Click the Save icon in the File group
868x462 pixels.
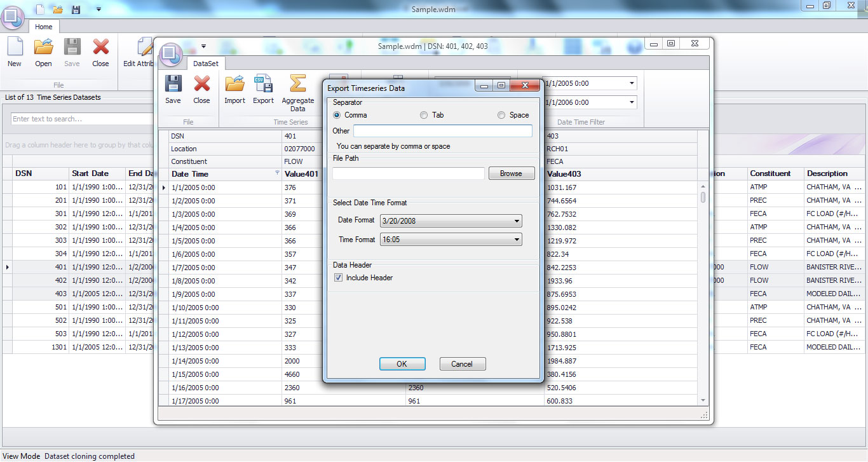pyautogui.click(x=72, y=51)
